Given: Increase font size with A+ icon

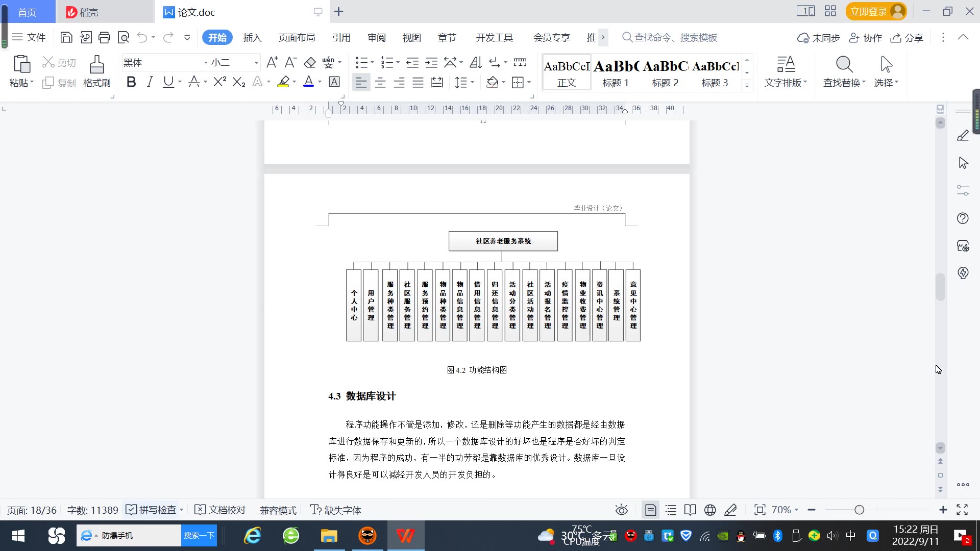Looking at the screenshot, I should coord(272,62).
